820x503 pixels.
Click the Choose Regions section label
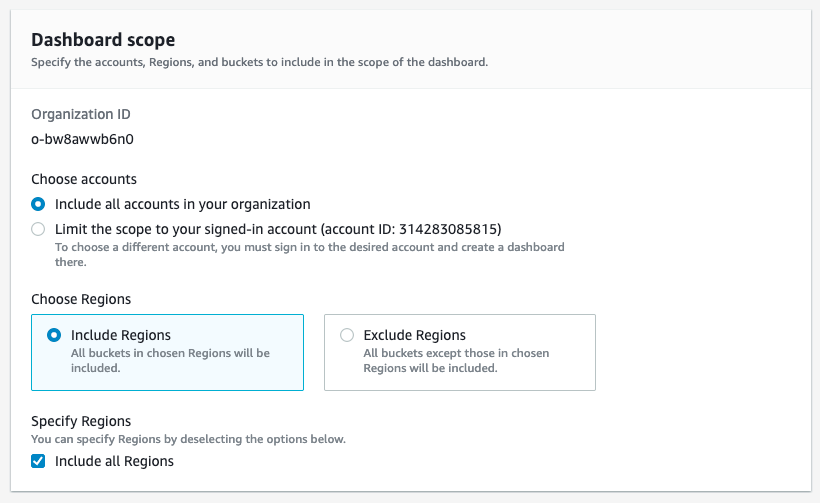[81, 298]
